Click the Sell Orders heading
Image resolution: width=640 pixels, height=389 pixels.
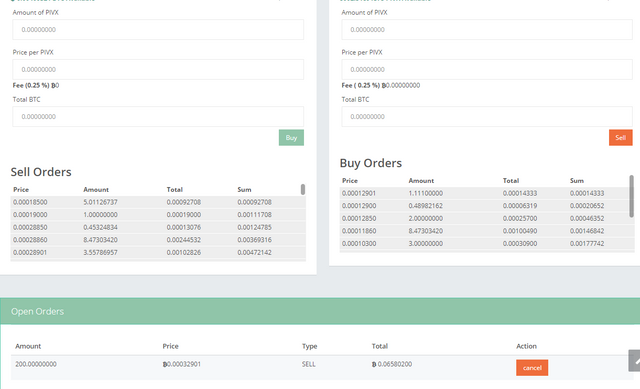pyautogui.click(x=41, y=172)
